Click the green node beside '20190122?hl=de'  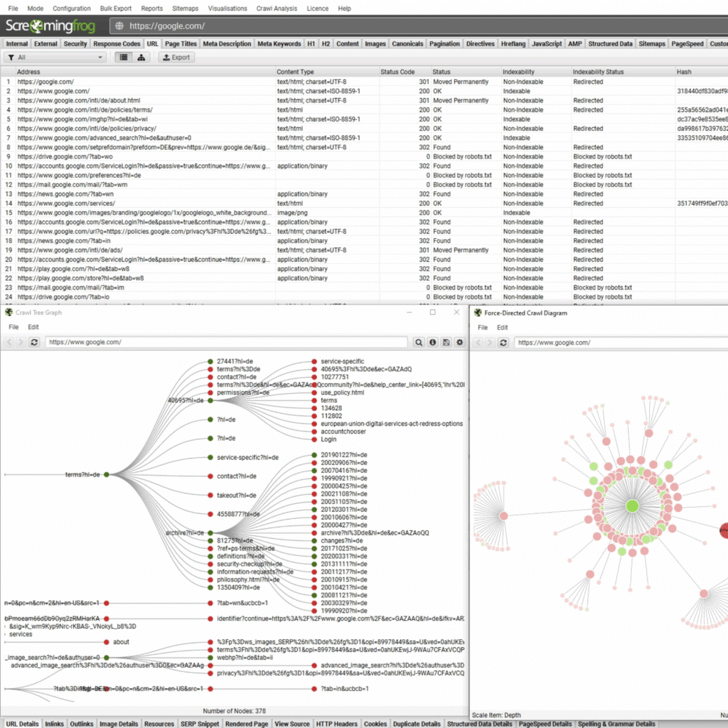(314, 455)
